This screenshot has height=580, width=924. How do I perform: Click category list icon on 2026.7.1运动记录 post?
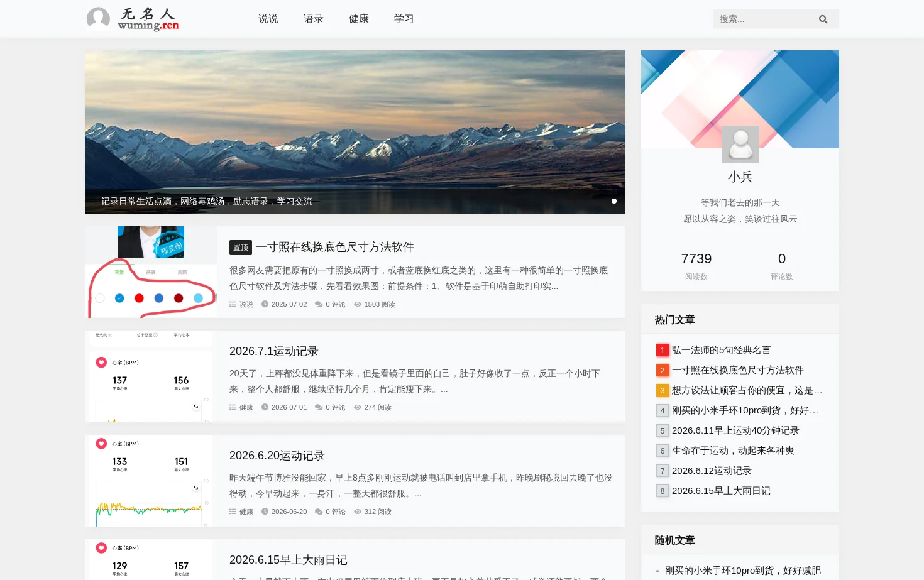[233, 407]
